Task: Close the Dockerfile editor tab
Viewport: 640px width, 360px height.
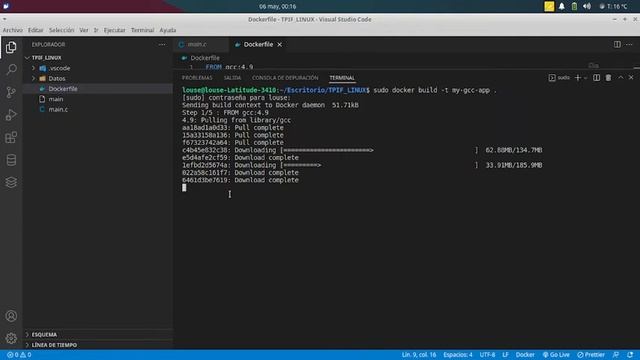Action: [280, 44]
